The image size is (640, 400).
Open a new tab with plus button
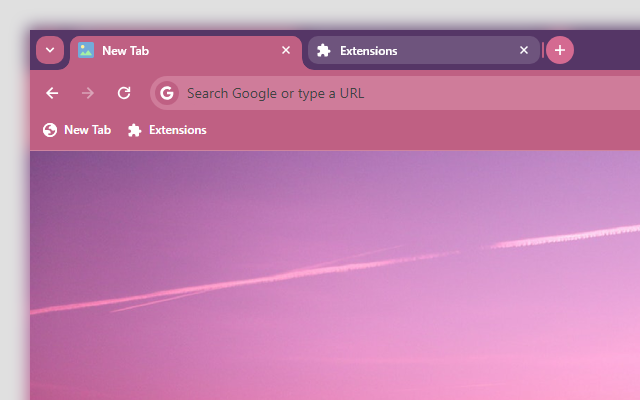560,50
